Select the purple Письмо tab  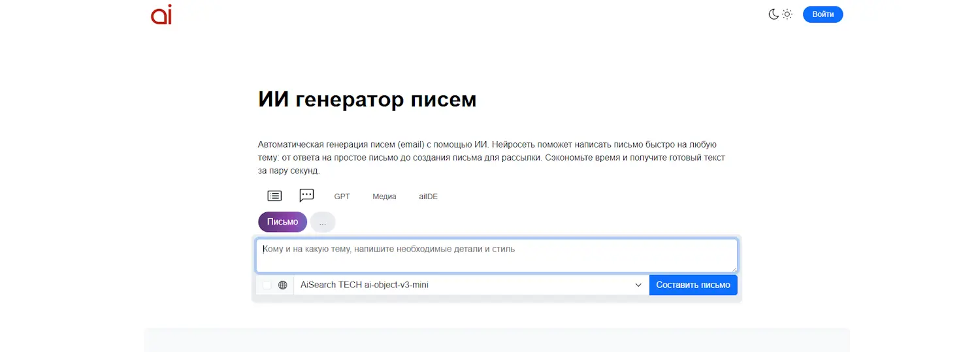(282, 222)
